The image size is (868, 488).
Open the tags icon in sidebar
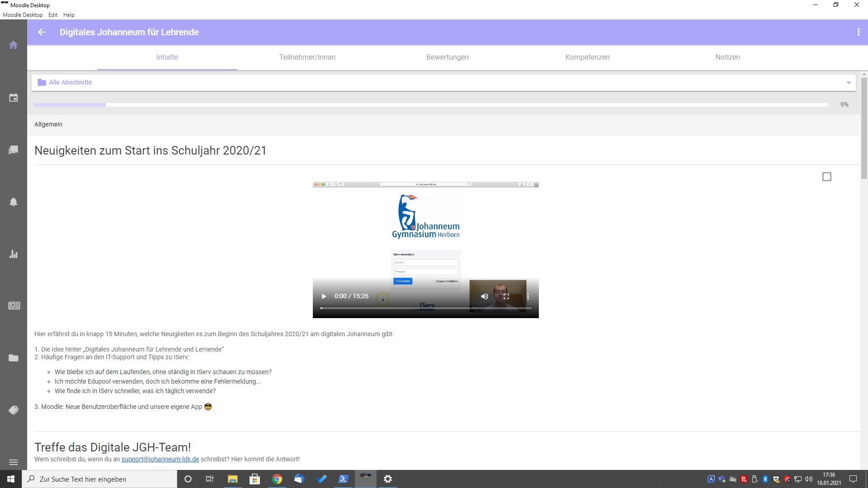(x=14, y=410)
